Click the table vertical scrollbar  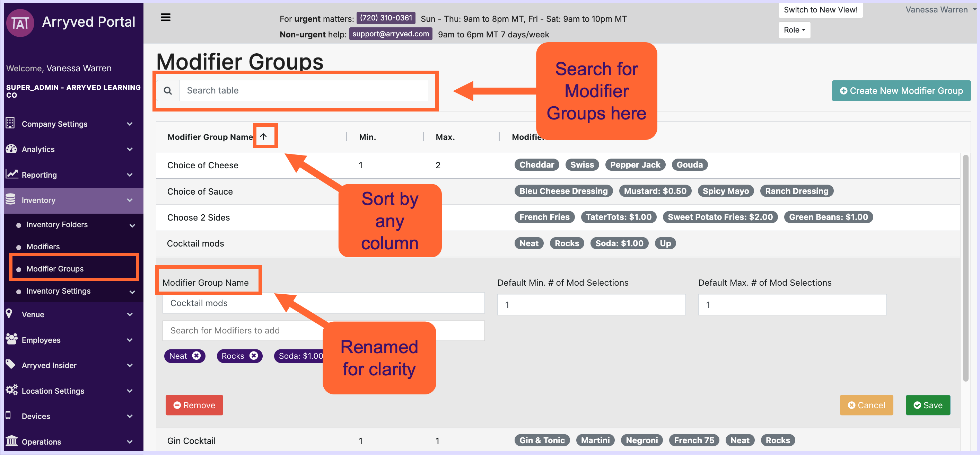(965, 268)
